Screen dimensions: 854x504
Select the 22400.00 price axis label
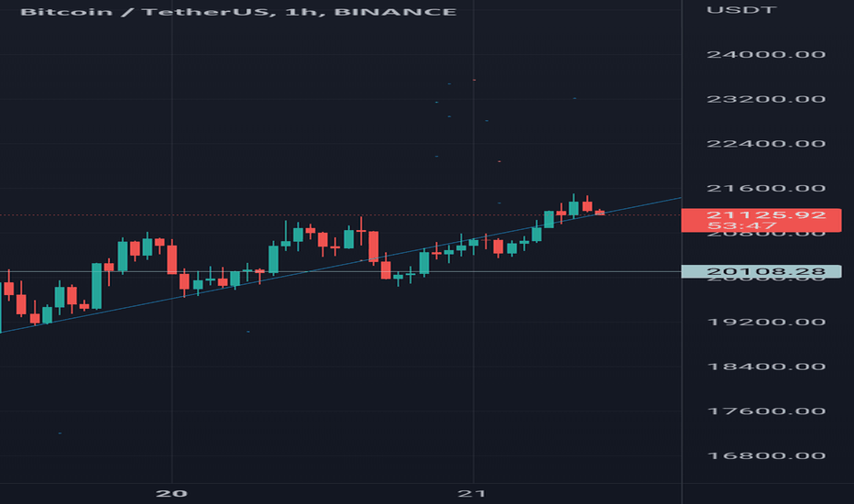pos(766,144)
